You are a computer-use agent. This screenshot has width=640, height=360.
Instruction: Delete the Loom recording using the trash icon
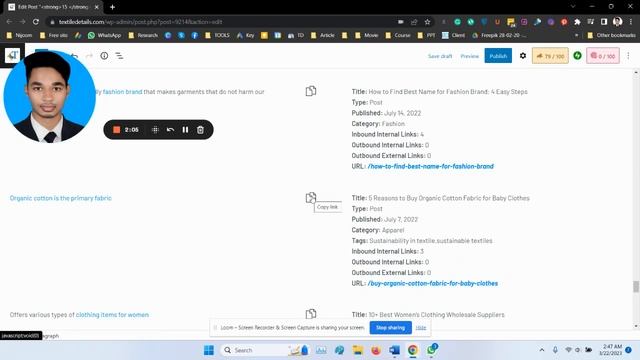coord(200,129)
